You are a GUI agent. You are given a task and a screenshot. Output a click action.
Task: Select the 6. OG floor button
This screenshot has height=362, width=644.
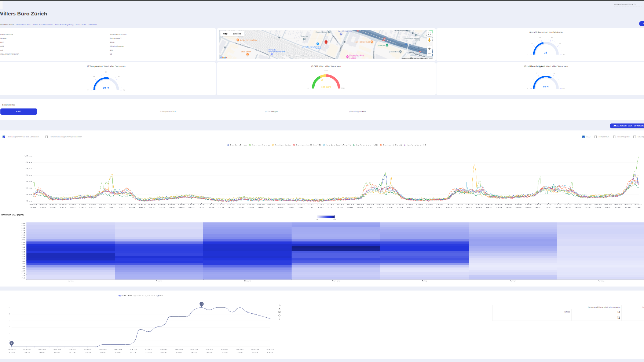coord(19,111)
